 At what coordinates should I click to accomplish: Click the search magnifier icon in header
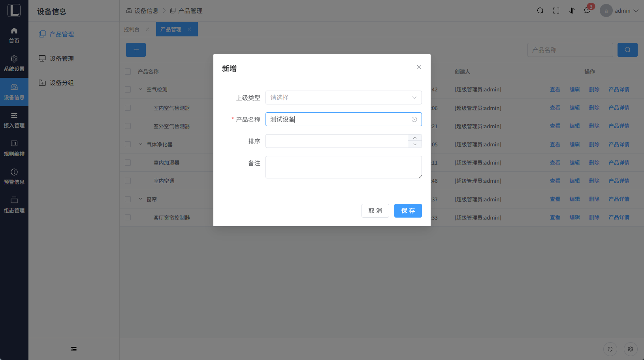coord(540,11)
